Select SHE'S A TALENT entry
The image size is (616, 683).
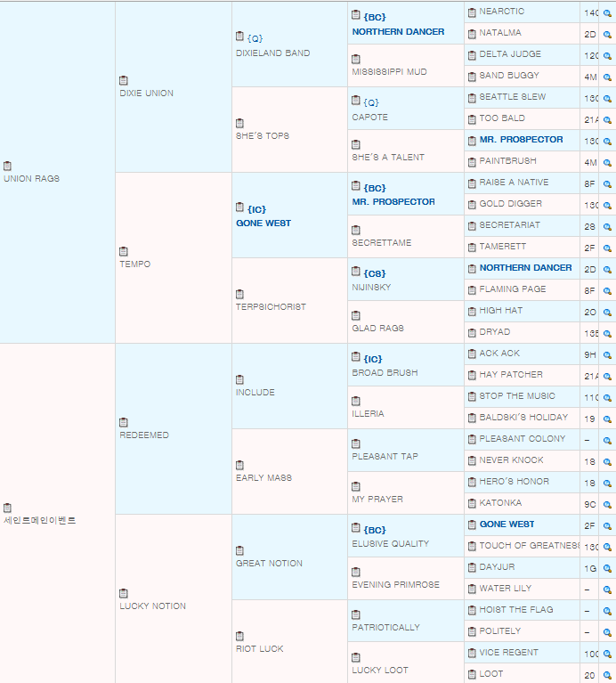pos(388,158)
